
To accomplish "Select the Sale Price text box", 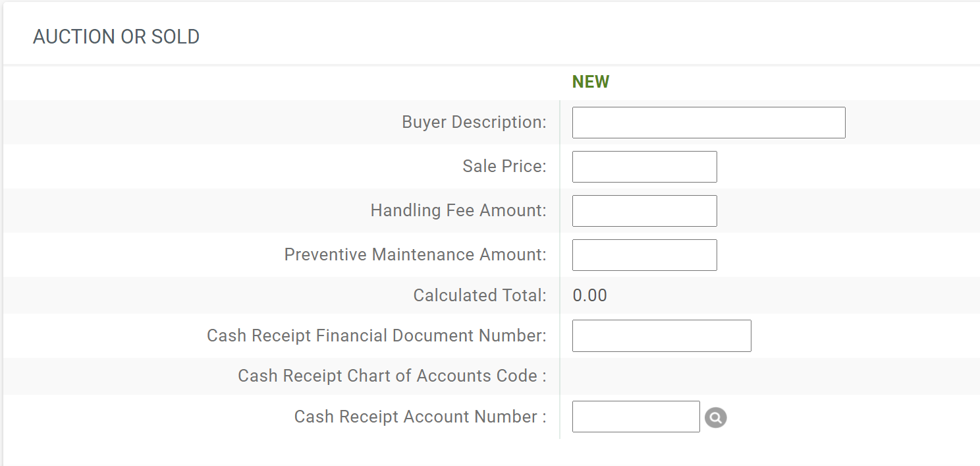I will (643, 166).
